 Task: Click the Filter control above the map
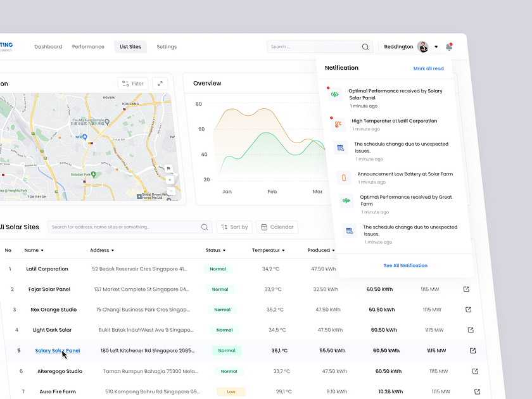(132, 83)
